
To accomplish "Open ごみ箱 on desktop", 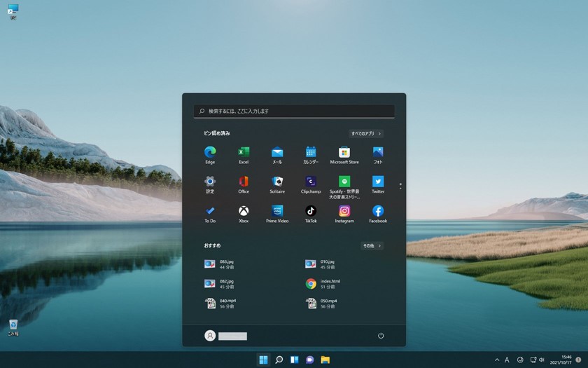I will 13,327.
